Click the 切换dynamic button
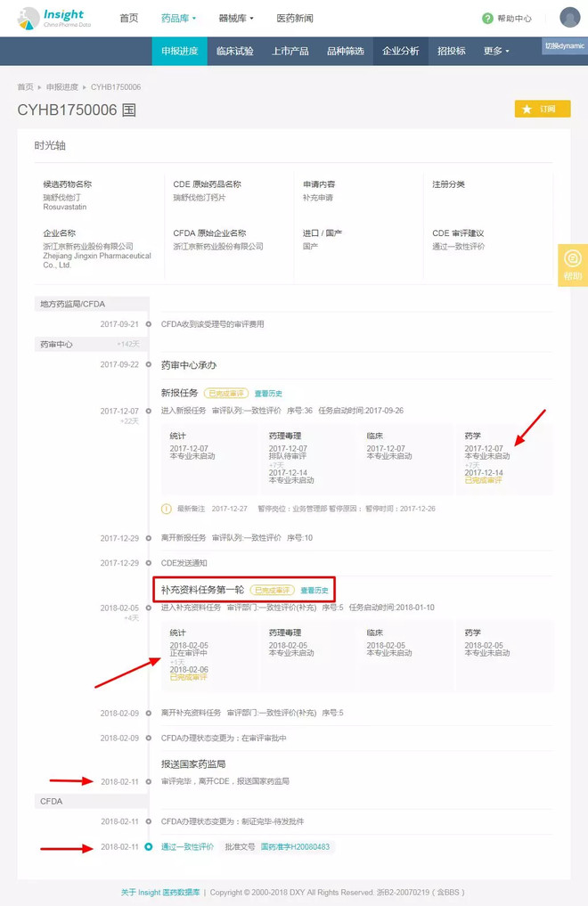 click(564, 45)
